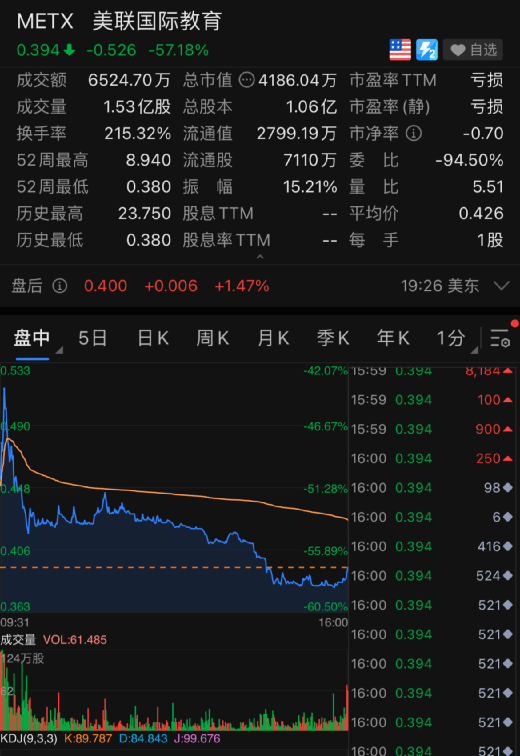The width and height of the screenshot is (520, 756).
Task: Switch to the 5日 chart tab
Action: click(x=93, y=338)
